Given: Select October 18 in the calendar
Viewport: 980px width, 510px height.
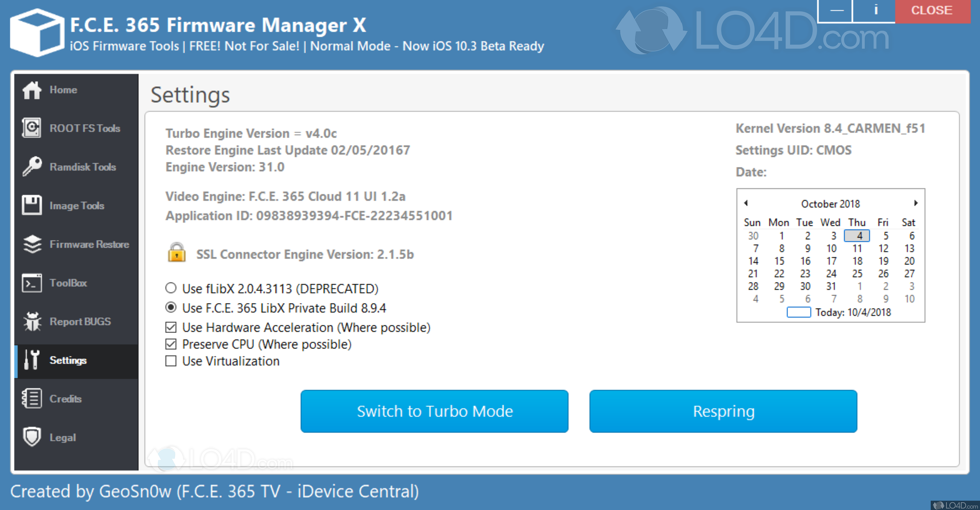Looking at the screenshot, I should click(x=857, y=261).
